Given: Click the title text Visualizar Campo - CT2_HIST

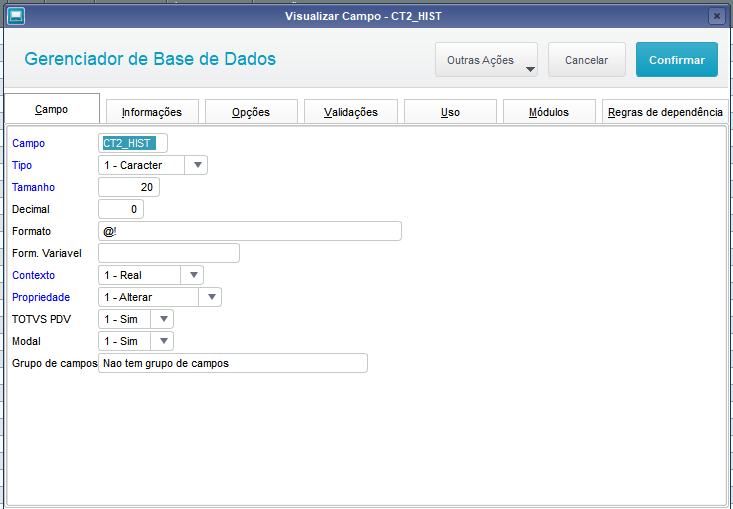Looking at the screenshot, I should click(363, 16).
